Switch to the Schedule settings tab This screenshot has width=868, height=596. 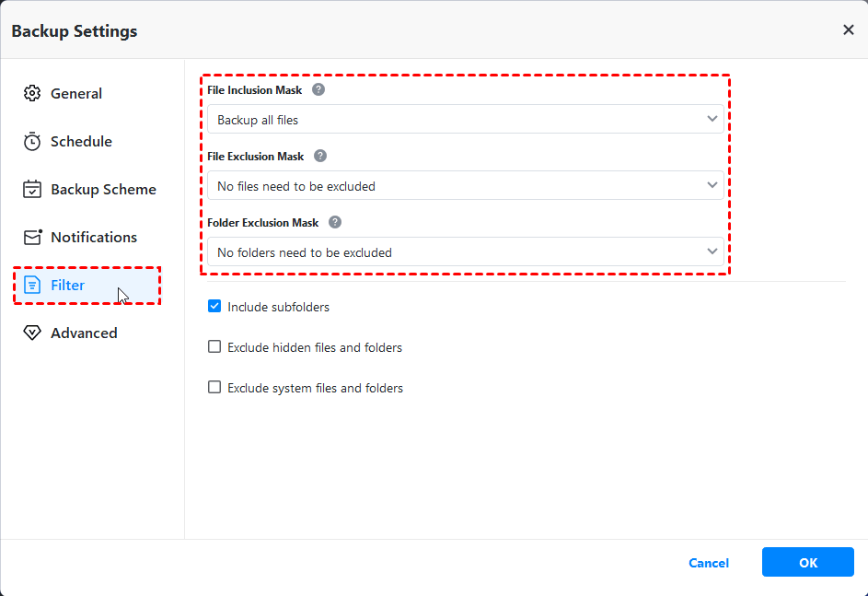click(81, 142)
